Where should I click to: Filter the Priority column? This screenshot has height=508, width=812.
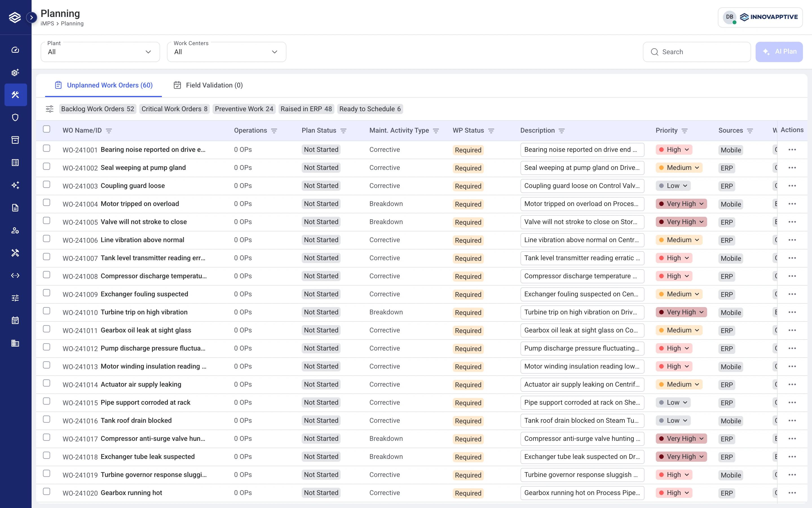[685, 131]
